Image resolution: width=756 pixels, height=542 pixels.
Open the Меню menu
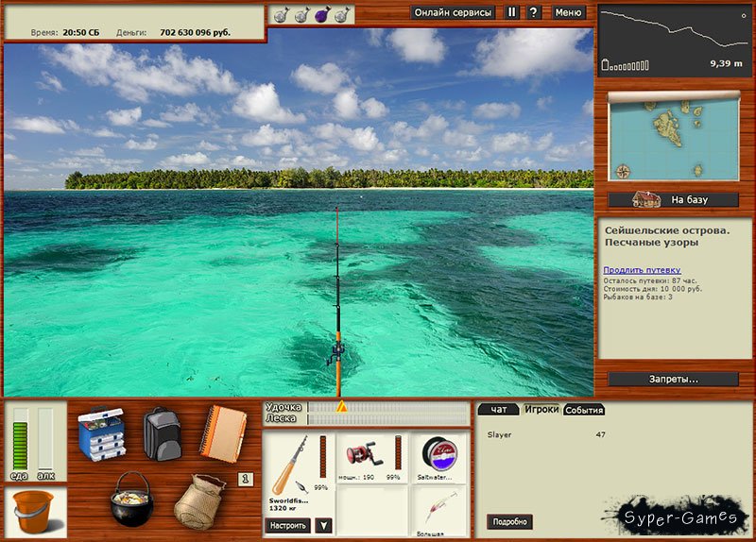tap(568, 12)
